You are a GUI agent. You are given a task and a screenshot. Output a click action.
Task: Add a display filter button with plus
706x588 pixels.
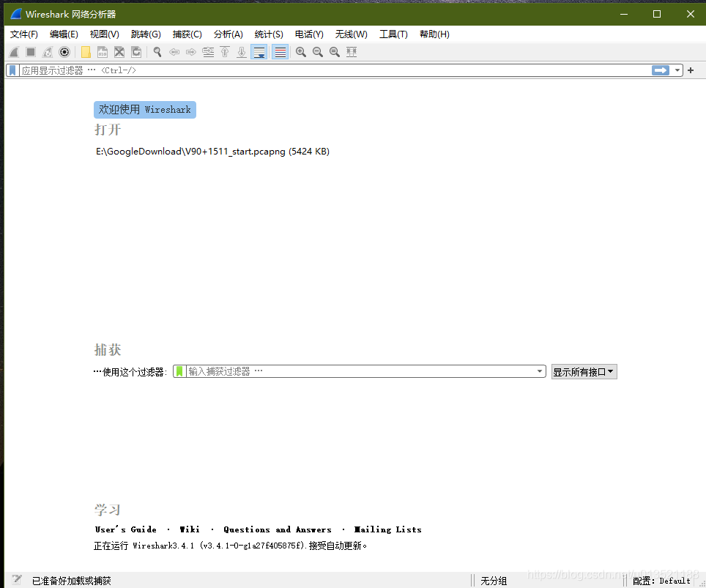[691, 70]
